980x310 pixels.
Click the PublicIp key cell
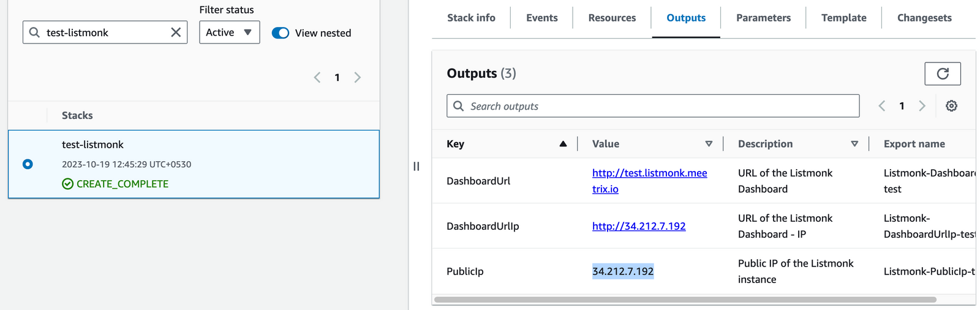pos(465,271)
